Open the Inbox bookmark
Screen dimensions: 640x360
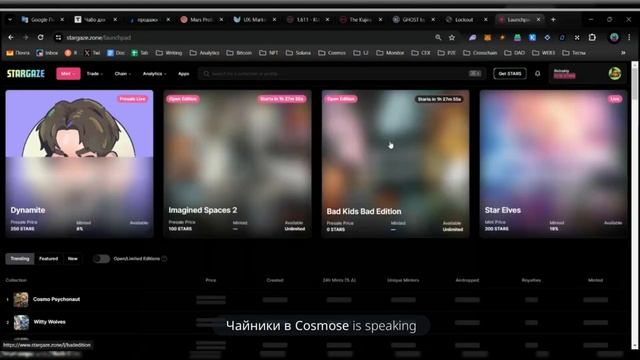pos(47,53)
